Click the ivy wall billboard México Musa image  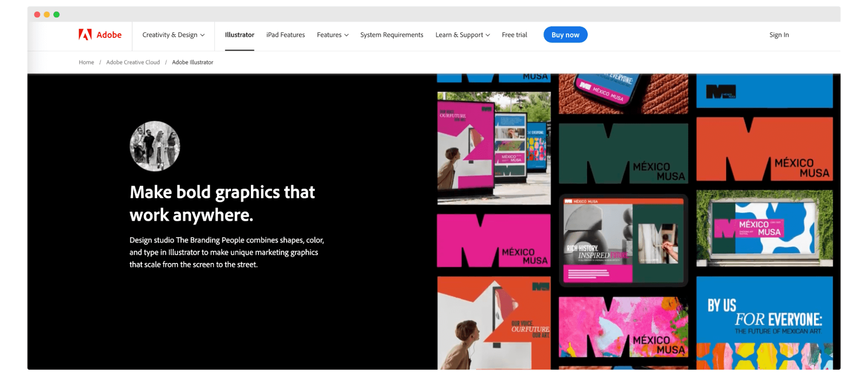(764, 228)
